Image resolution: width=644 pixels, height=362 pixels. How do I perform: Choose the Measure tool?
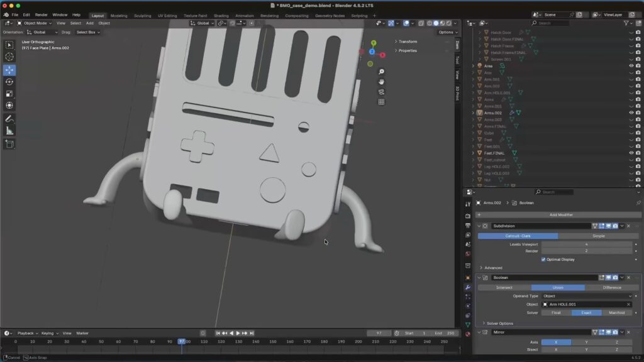point(9,131)
